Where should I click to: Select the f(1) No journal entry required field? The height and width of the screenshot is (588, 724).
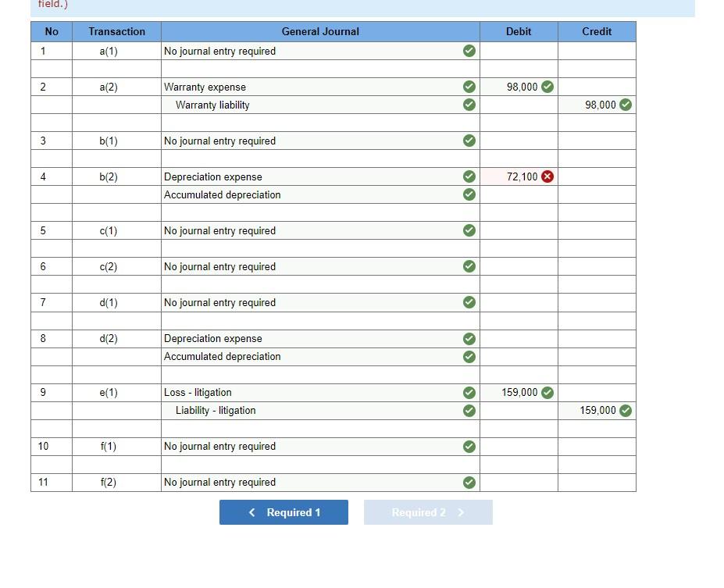click(320, 447)
